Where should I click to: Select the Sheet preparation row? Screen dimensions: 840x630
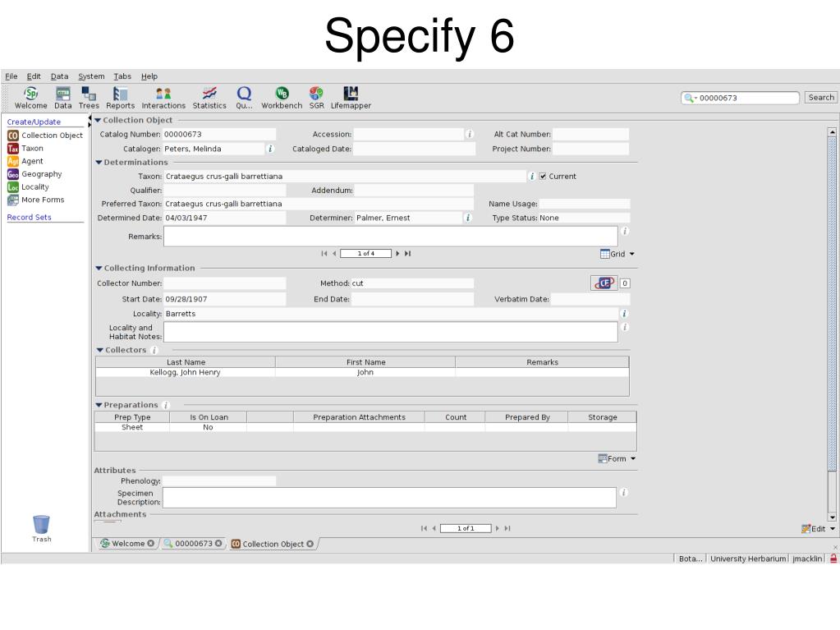[365, 427]
